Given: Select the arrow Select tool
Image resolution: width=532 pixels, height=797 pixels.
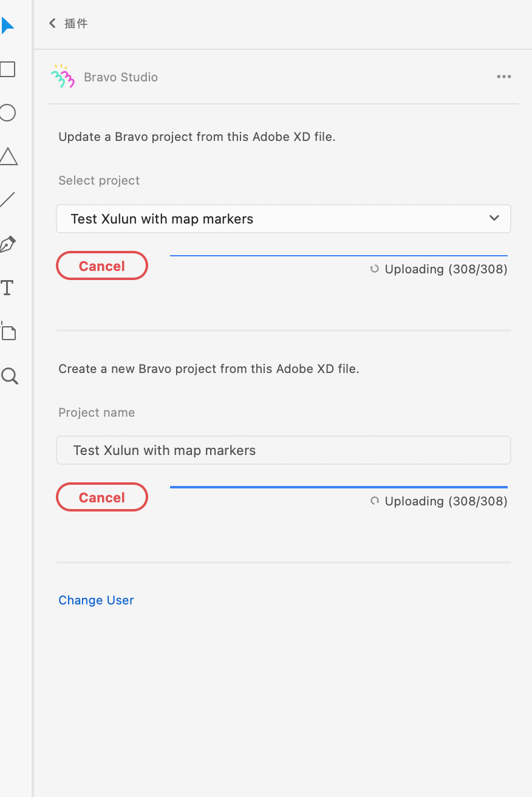Looking at the screenshot, I should [7, 26].
